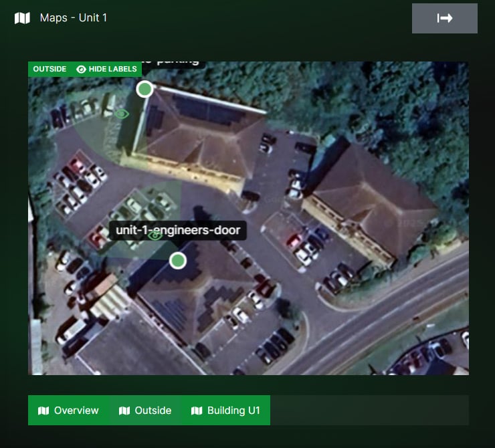
Task: Select the green camera marker at building corner
Action: tap(145, 89)
